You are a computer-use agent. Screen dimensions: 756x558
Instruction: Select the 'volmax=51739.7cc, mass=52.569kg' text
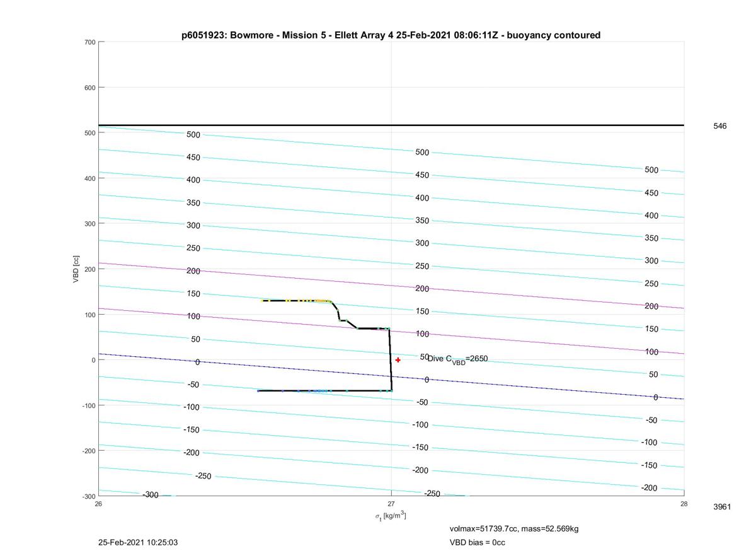[514, 529]
